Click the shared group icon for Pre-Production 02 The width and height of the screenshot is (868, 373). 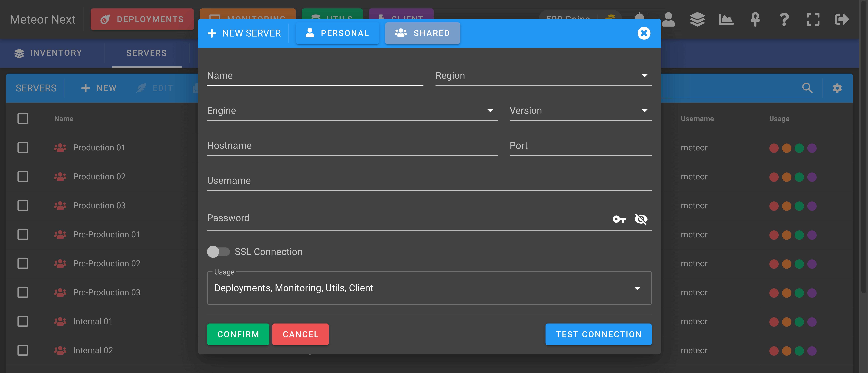[x=60, y=263]
